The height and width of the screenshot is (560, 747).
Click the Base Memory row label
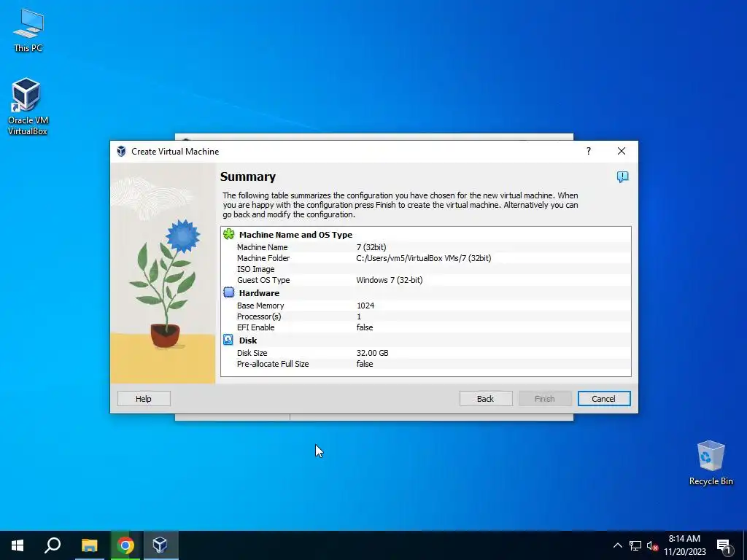pyautogui.click(x=260, y=306)
